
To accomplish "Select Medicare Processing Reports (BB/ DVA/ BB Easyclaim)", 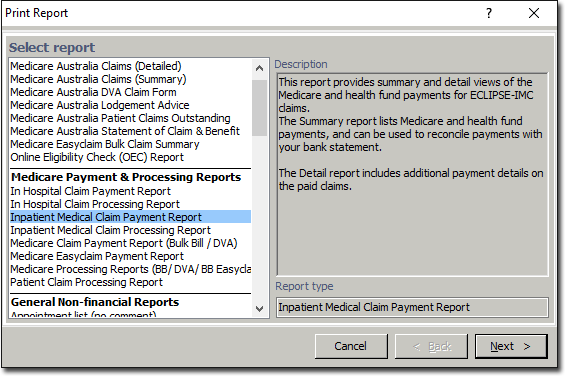I will [x=130, y=269].
